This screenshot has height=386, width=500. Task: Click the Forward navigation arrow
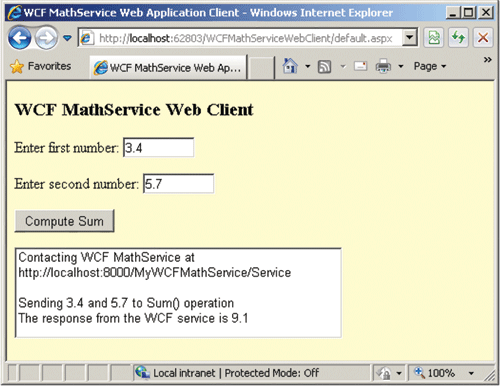pyautogui.click(x=46, y=38)
